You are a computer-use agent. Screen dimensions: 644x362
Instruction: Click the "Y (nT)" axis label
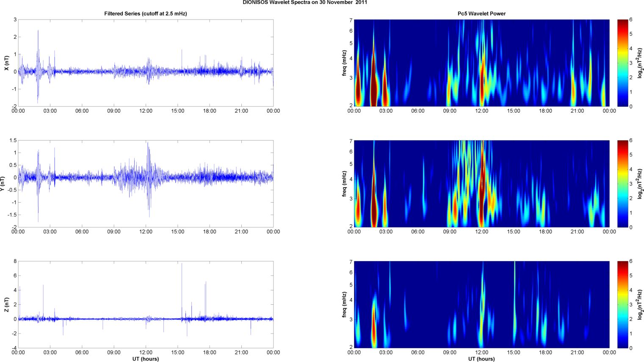pyautogui.click(x=2, y=184)
